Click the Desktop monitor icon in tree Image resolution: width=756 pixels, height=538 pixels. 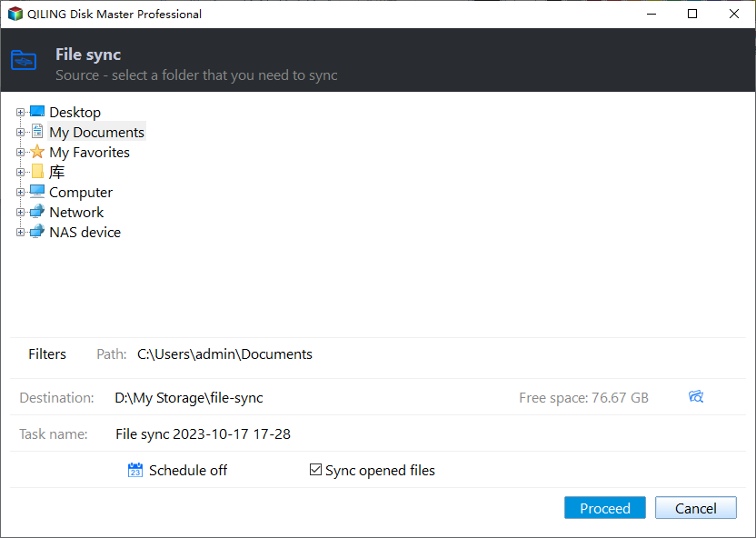tap(37, 112)
